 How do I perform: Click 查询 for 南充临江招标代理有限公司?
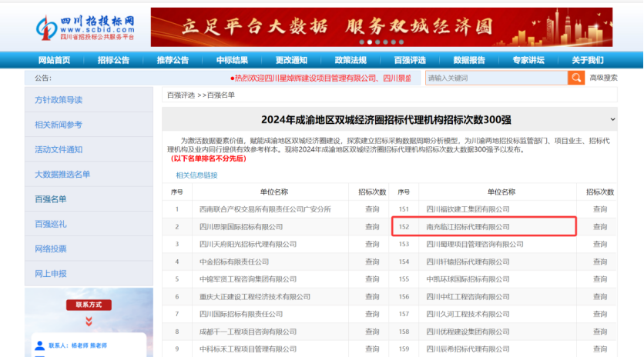pyautogui.click(x=600, y=227)
